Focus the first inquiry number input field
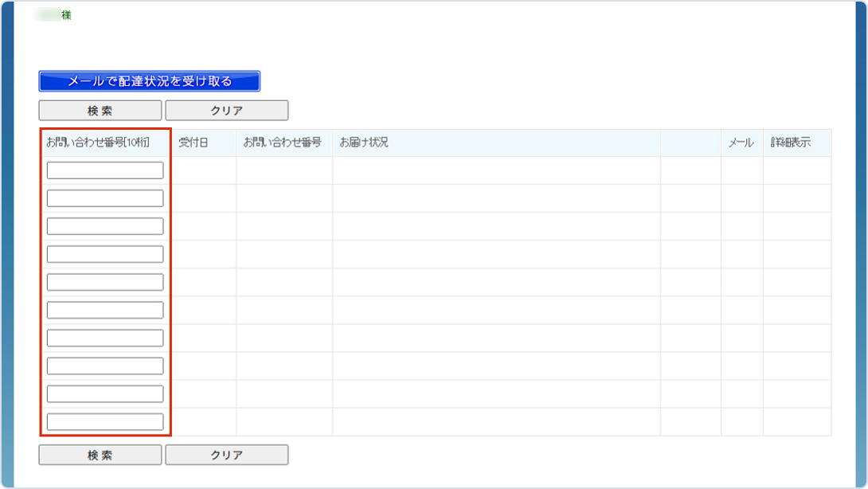The width and height of the screenshot is (868, 489). pos(105,170)
